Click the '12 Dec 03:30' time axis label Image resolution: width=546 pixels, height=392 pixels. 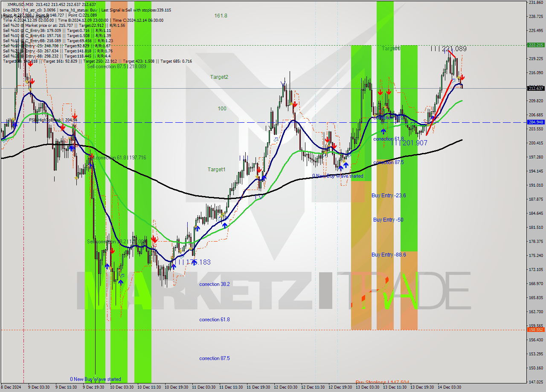click(x=286, y=387)
